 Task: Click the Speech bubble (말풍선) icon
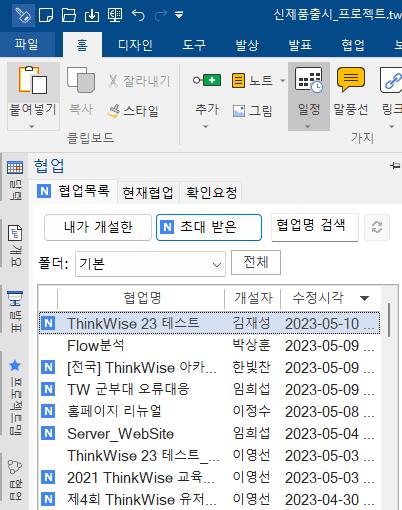351,79
